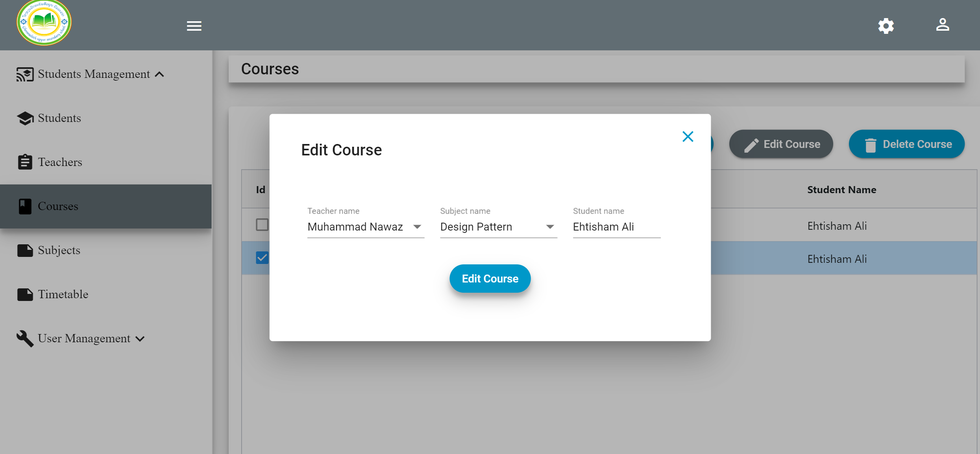Viewport: 980px width, 454px height.
Task: Check the first course row checkbox
Action: click(x=262, y=225)
